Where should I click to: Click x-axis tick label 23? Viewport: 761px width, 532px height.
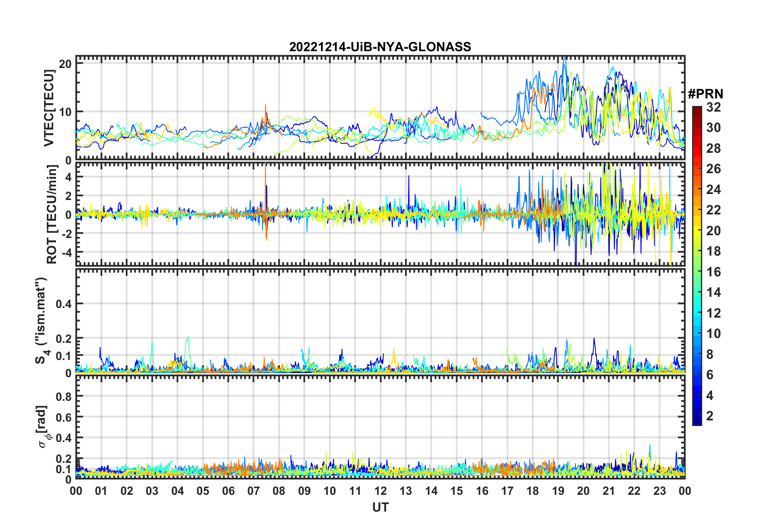click(659, 491)
